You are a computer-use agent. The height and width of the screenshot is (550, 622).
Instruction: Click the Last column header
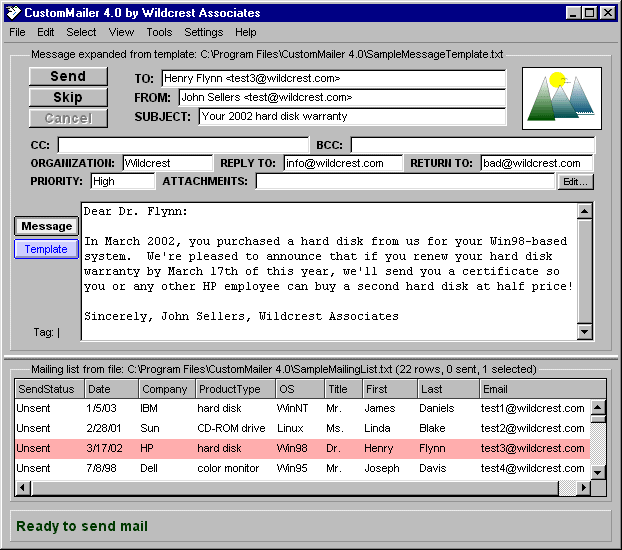point(449,389)
